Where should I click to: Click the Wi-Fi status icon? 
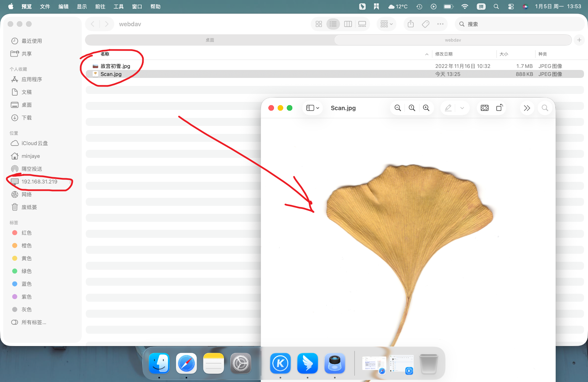[465, 7]
